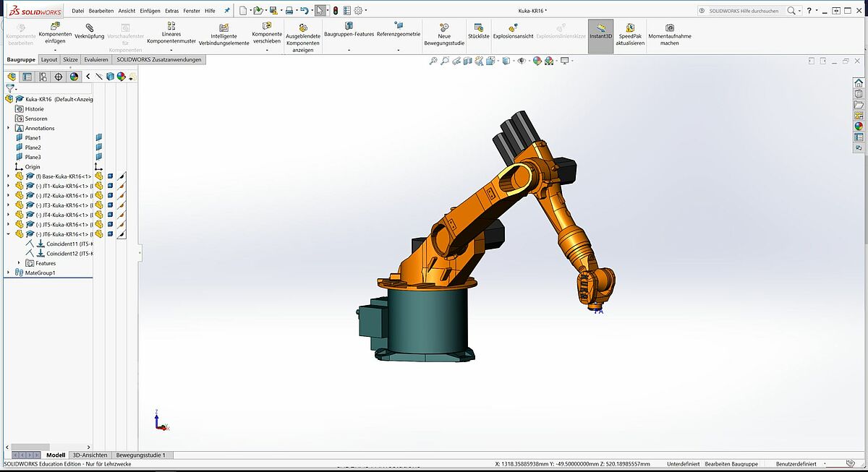Open the SOLIDWORKS Zusatzanwendungen tab
868x472 pixels.
click(x=159, y=60)
